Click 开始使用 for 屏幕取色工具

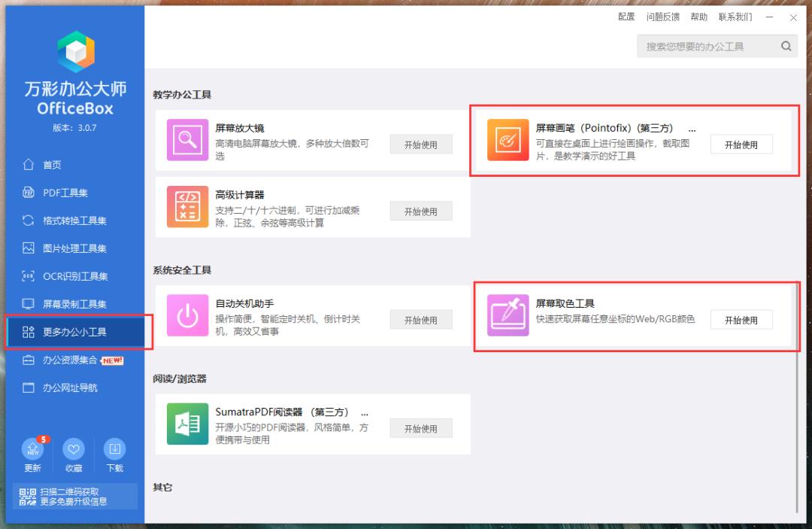tap(741, 319)
